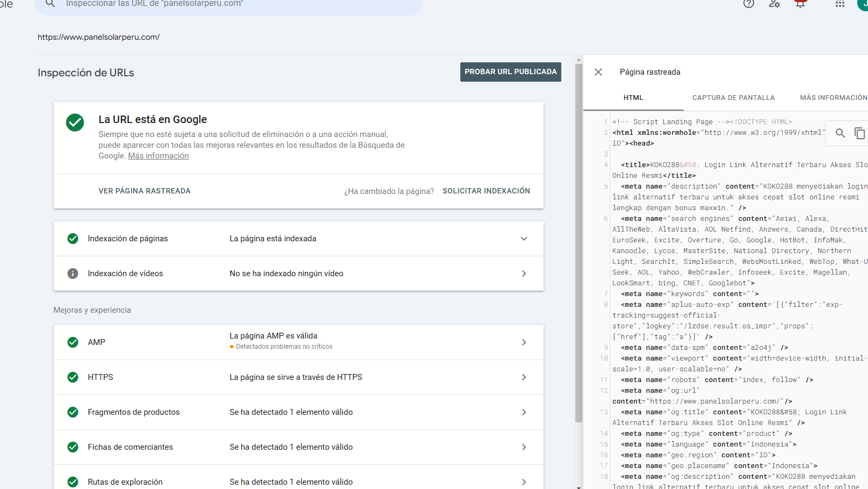Viewport: 868px width, 489px height.
Task: Click the green check icon beside La URL está en Google
Action: [75, 123]
